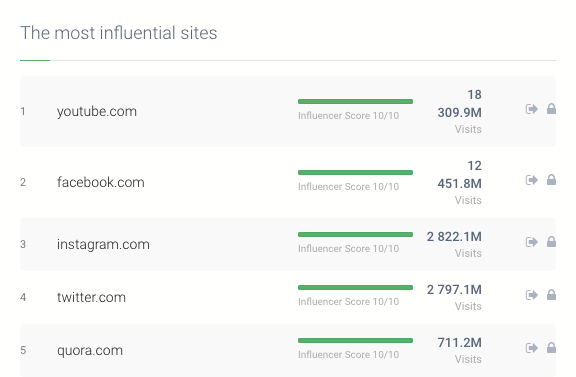Open instagram.com external link arrow icon
The height and width of the screenshot is (377, 576).
532,242
